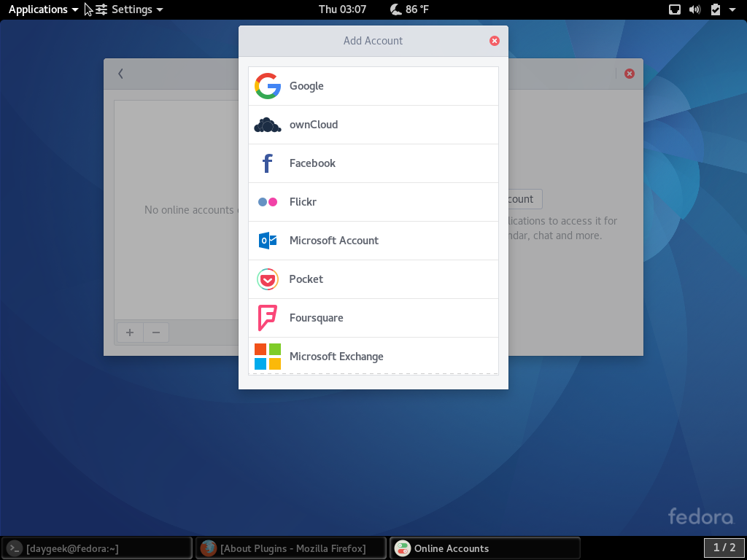747x560 pixels.
Task: Select the Microsoft Exchange label
Action: (x=336, y=357)
